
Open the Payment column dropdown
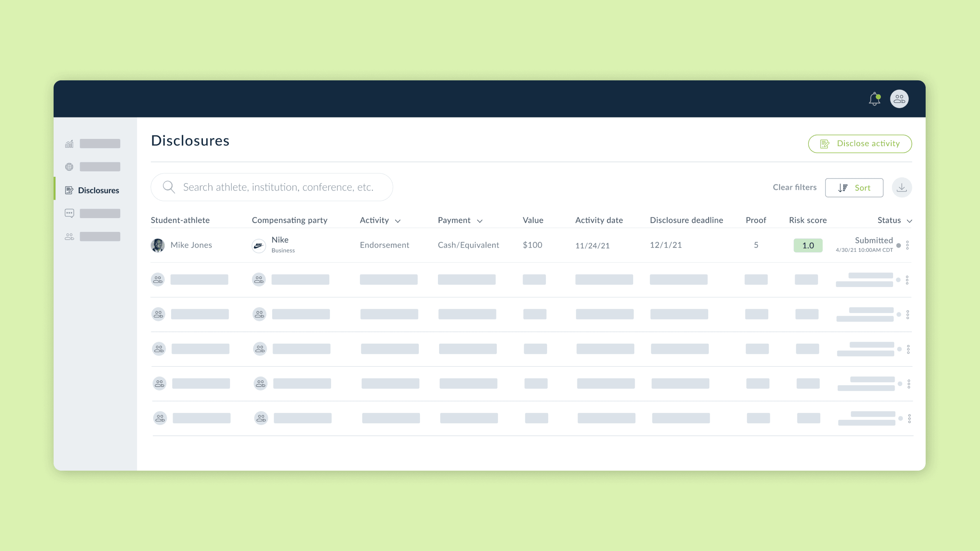click(x=480, y=221)
